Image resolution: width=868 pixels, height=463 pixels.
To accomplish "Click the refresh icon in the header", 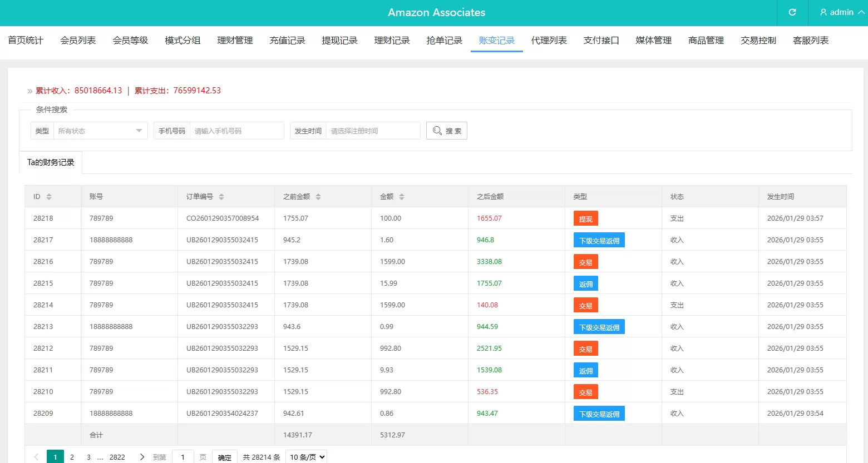I will [792, 12].
